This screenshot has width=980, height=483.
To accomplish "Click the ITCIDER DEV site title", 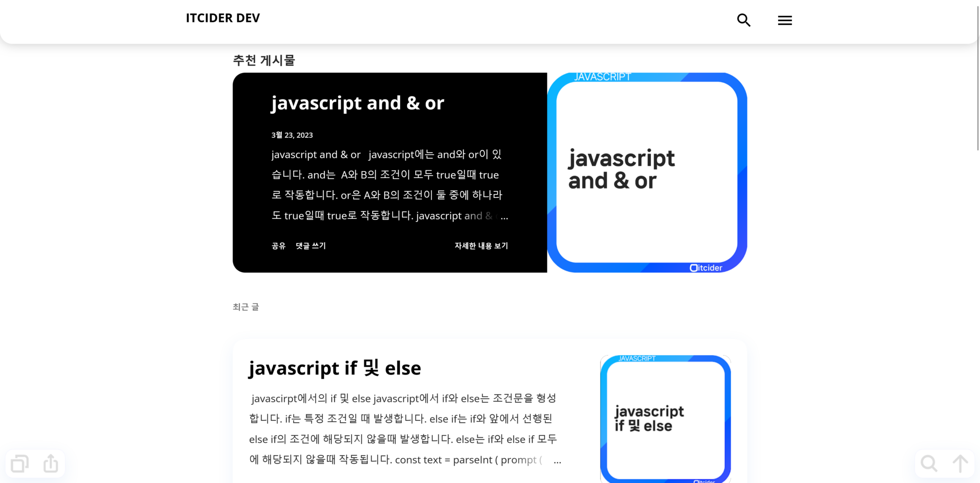I will [x=223, y=18].
